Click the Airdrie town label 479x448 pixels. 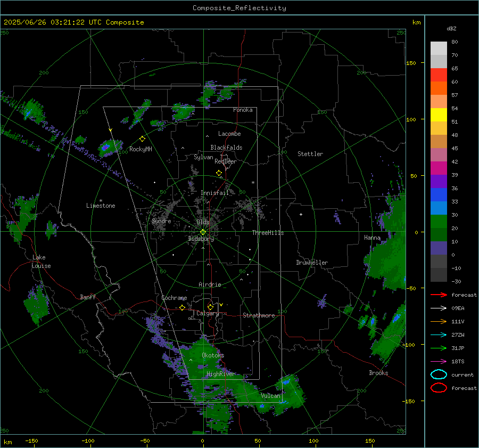[210, 284]
